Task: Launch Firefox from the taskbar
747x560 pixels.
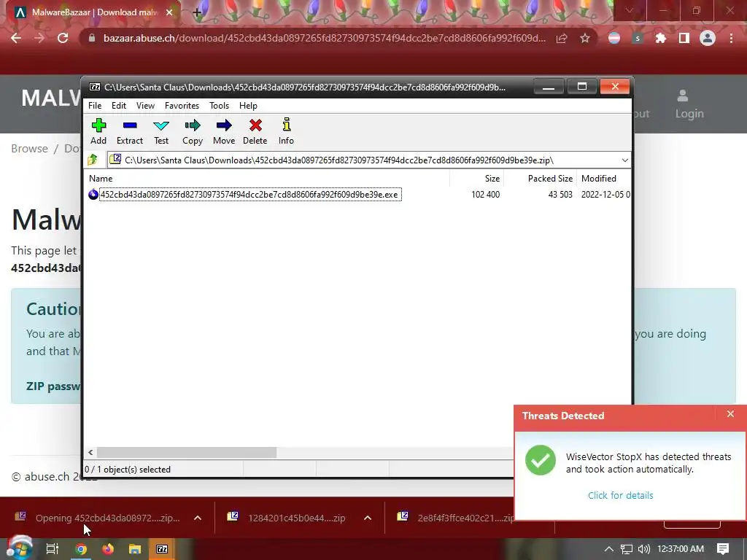Action: point(108,549)
